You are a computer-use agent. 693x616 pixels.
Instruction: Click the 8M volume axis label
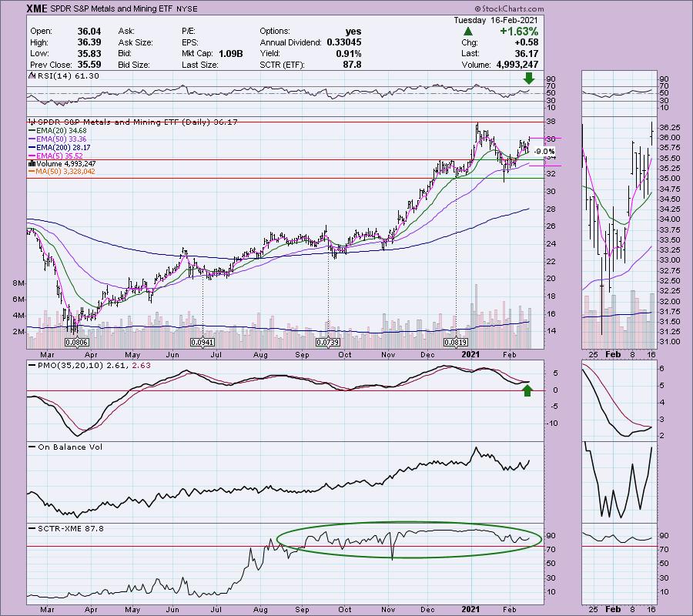click(x=18, y=283)
